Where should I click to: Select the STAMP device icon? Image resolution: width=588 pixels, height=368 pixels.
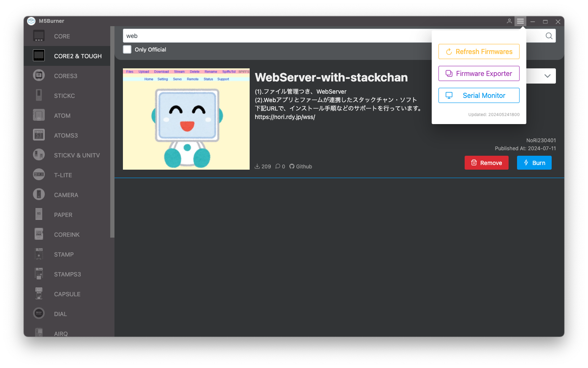pos(39,254)
